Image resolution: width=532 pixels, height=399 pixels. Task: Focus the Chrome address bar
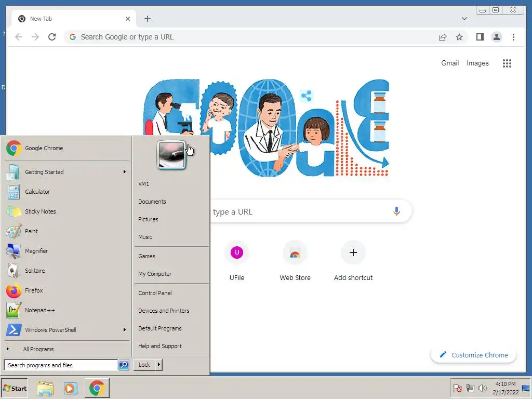[251, 37]
